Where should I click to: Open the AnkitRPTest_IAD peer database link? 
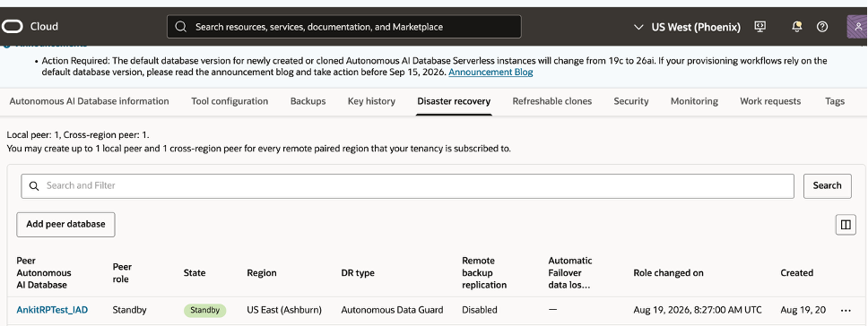[x=52, y=310]
